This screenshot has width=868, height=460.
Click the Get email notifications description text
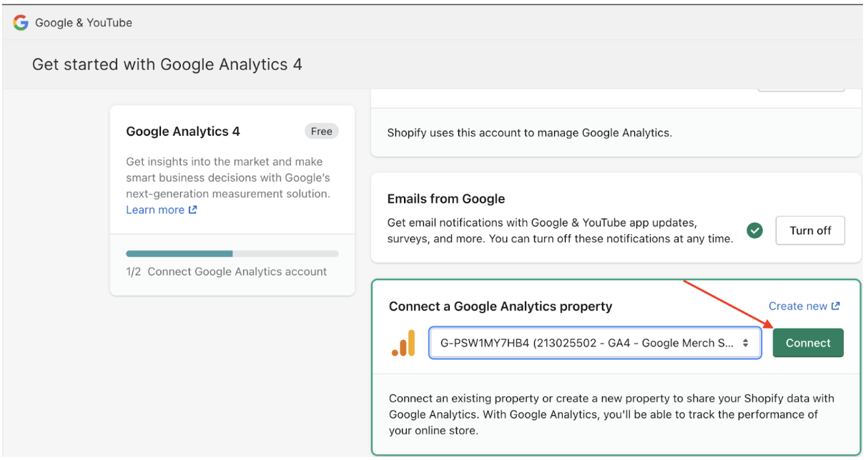click(561, 231)
